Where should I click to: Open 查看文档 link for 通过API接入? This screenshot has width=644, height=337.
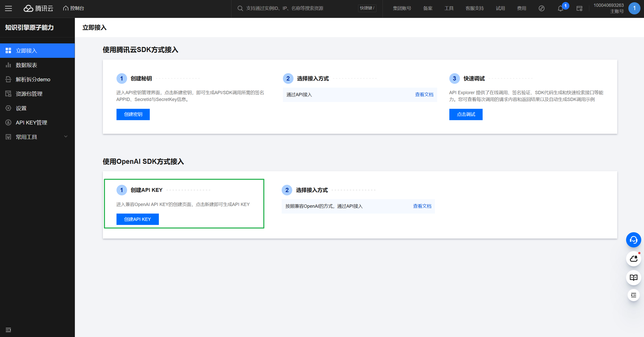click(424, 94)
